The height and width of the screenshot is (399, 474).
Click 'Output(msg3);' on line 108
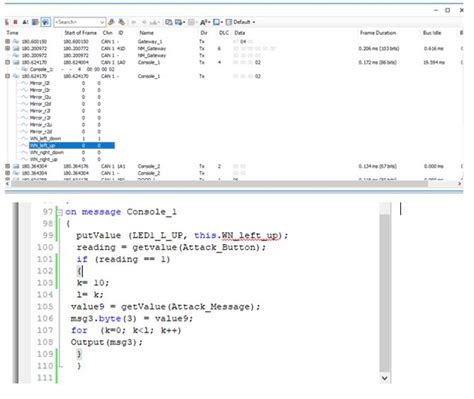107,342
